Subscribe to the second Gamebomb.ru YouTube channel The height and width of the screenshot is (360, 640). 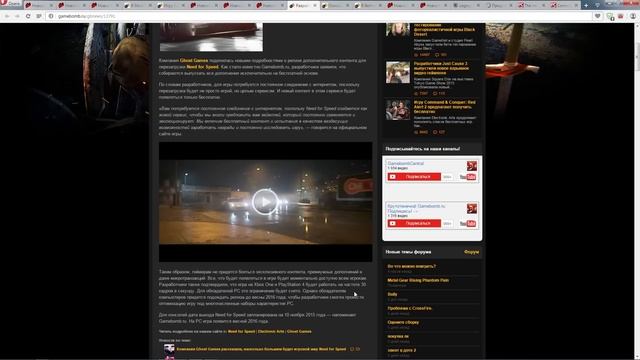414,223
